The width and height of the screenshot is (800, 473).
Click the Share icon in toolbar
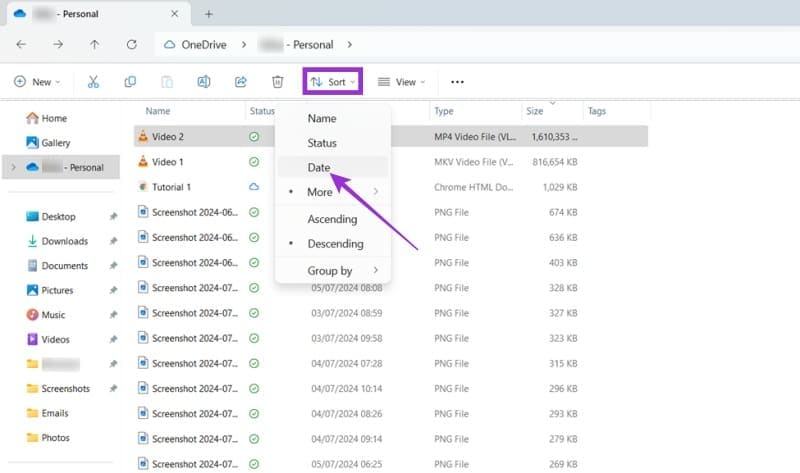click(240, 82)
